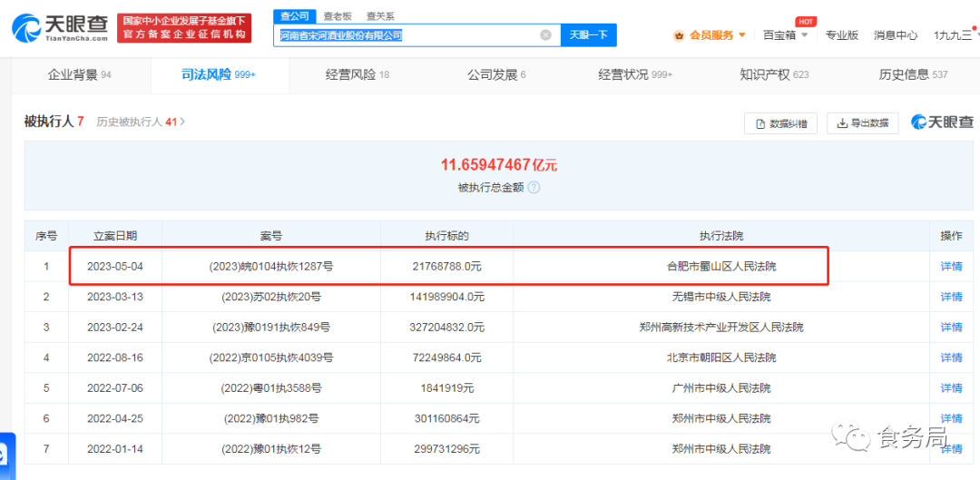Click case number (2022)豫01执恢12号
The image size is (980, 480).
tap(270, 449)
